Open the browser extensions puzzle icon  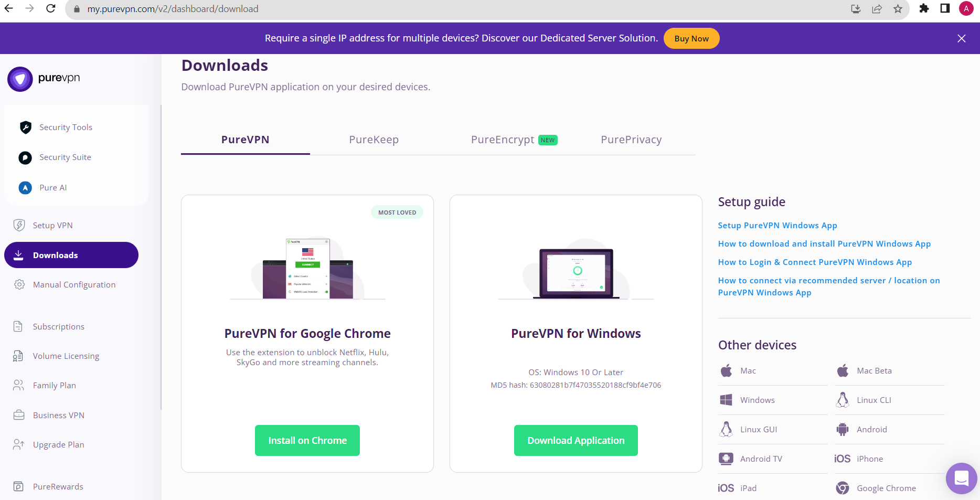click(924, 9)
